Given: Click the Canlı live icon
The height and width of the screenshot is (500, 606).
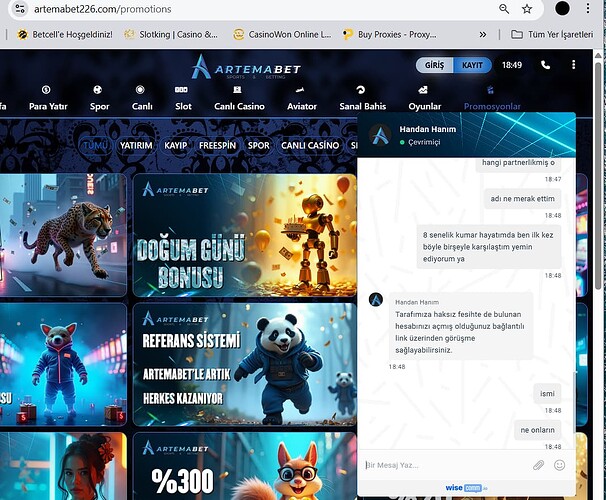Looking at the screenshot, I should (140, 90).
